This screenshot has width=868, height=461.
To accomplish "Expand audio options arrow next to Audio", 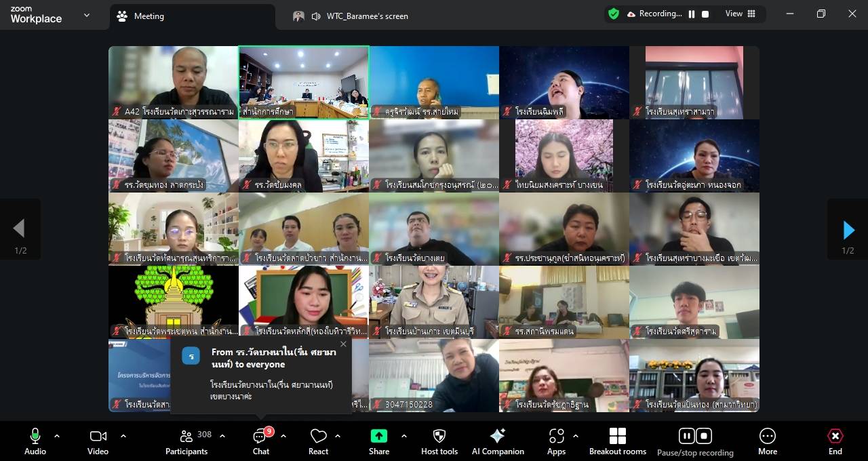I will point(57,436).
